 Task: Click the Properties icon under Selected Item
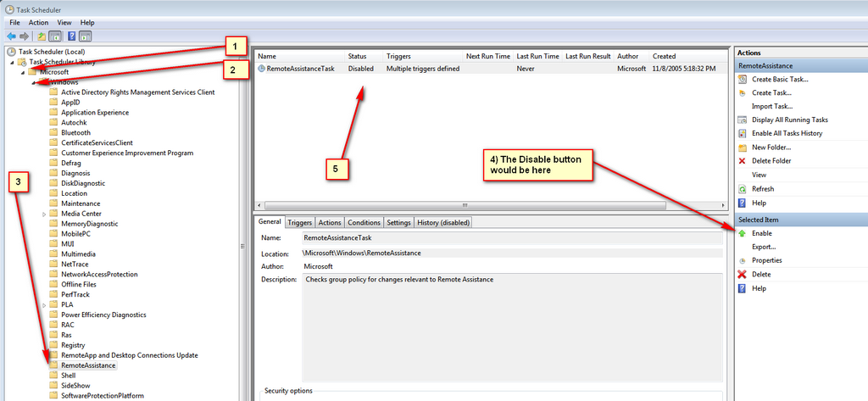(743, 260)
